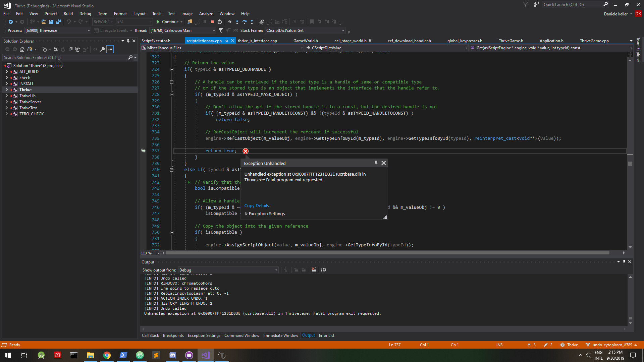
Task: Expand the ThriveLib project node
Action: point(7,96)
